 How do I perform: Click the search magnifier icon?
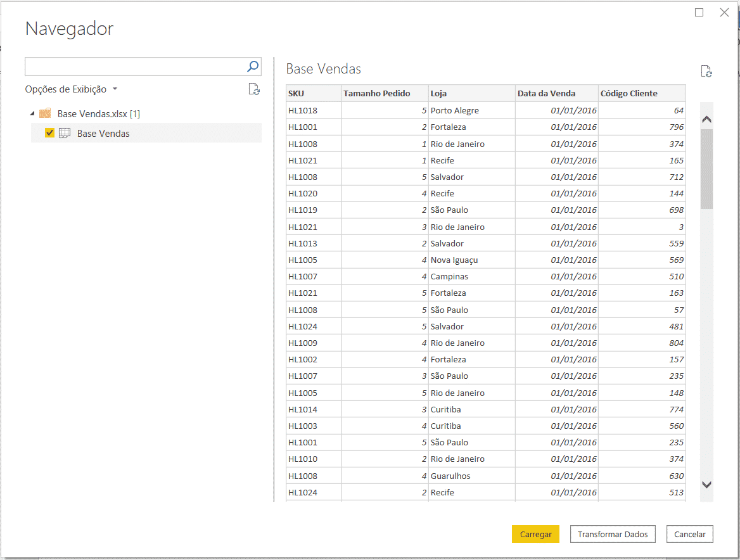click(252, 66)
